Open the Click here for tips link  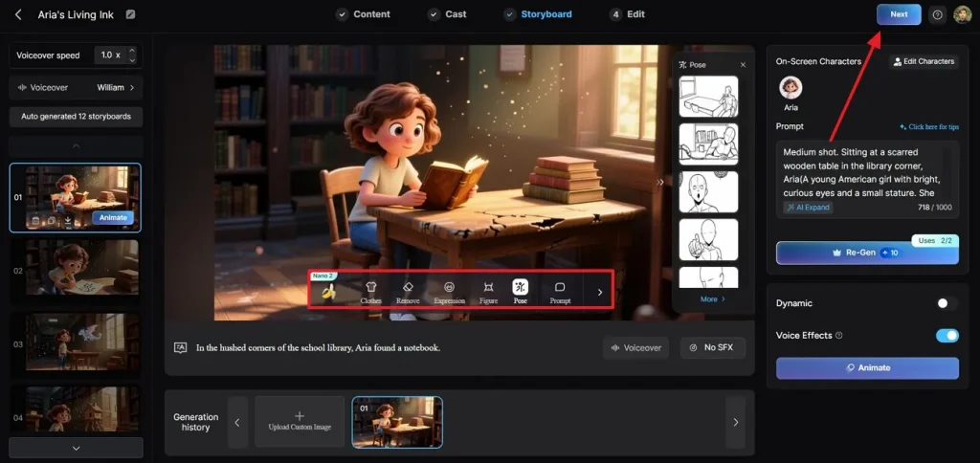click(x=928, y=127)
